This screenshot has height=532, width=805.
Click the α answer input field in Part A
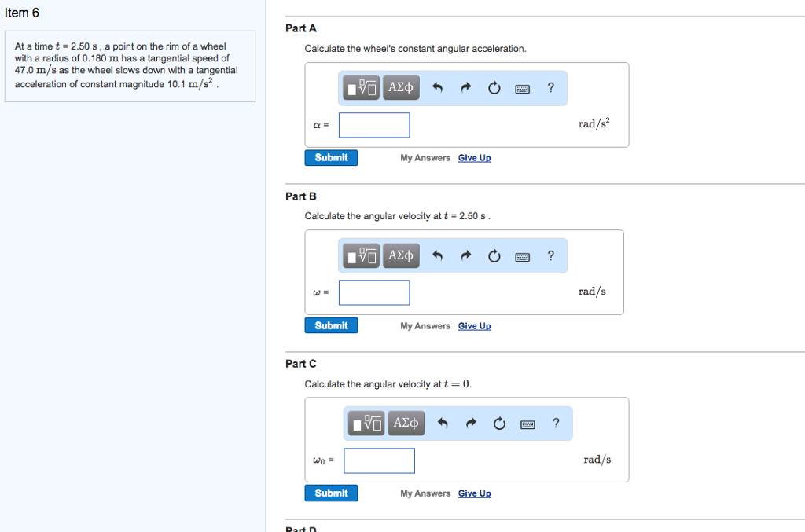coord(374,124)
